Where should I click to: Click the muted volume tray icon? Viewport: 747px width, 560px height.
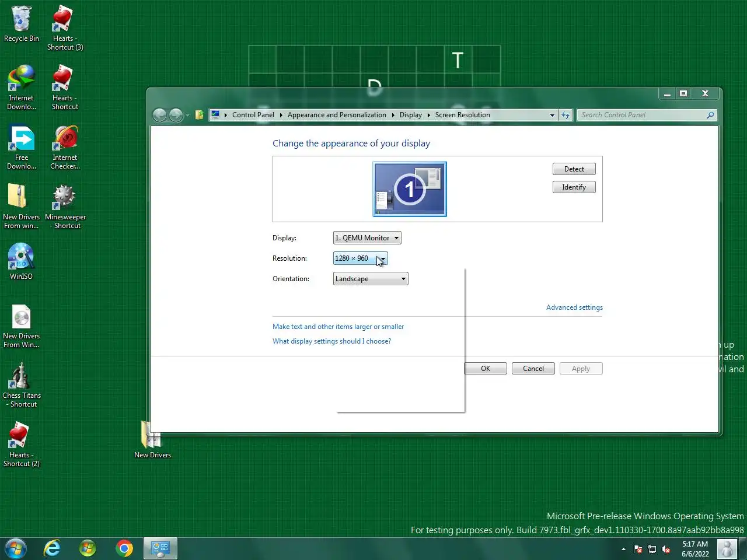[666, 549]
